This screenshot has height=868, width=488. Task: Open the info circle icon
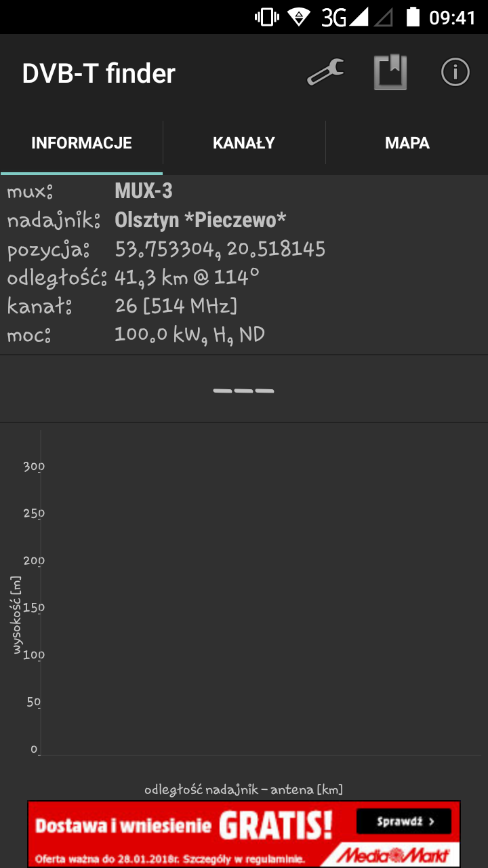point(455,72)
